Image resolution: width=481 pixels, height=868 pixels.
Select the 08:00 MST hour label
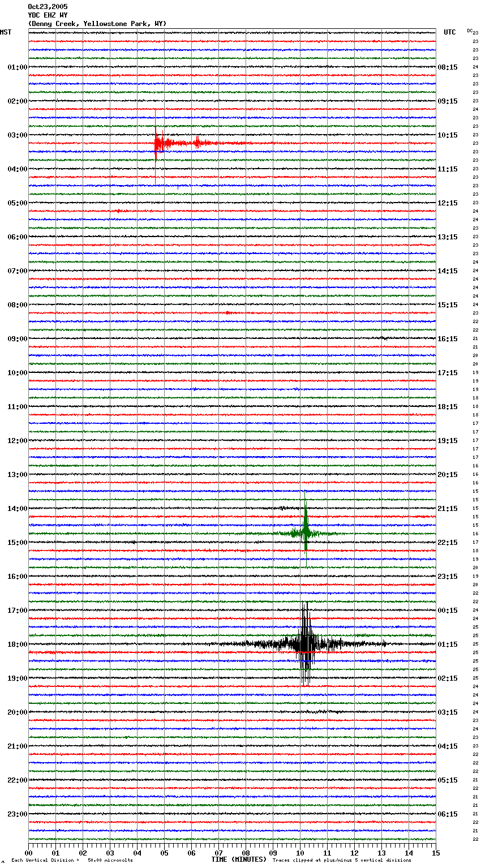pyautogui.click(x=18, y=305)
